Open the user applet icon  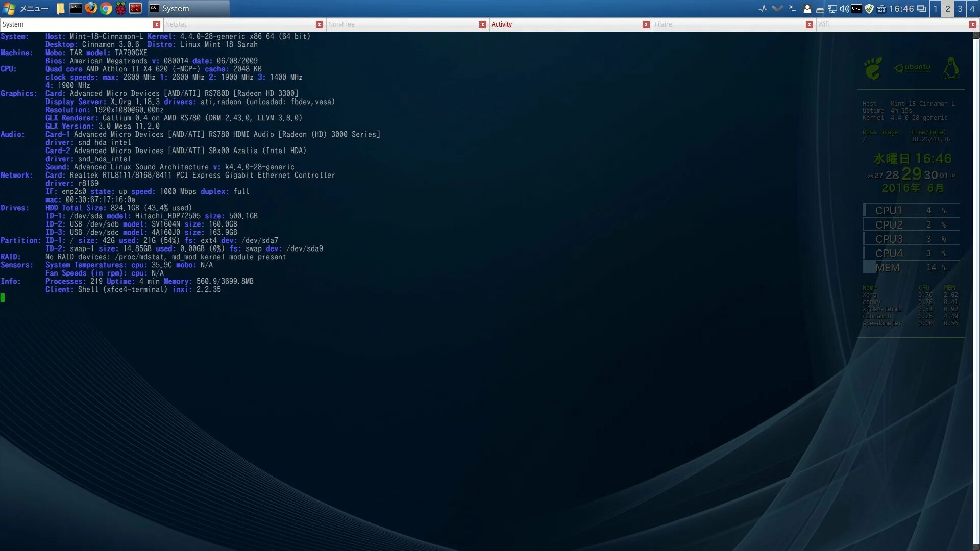807,9
